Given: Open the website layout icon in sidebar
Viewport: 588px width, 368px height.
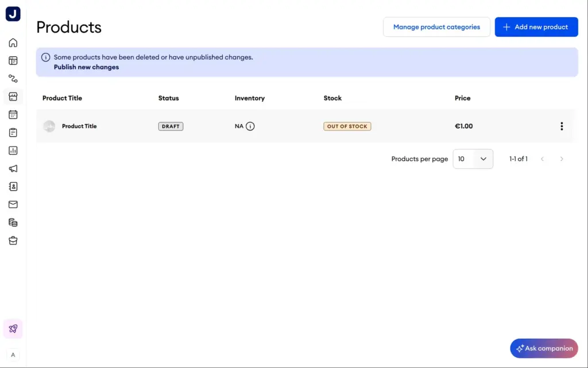Looking at the screenshot, I should (x=13, y=61).
